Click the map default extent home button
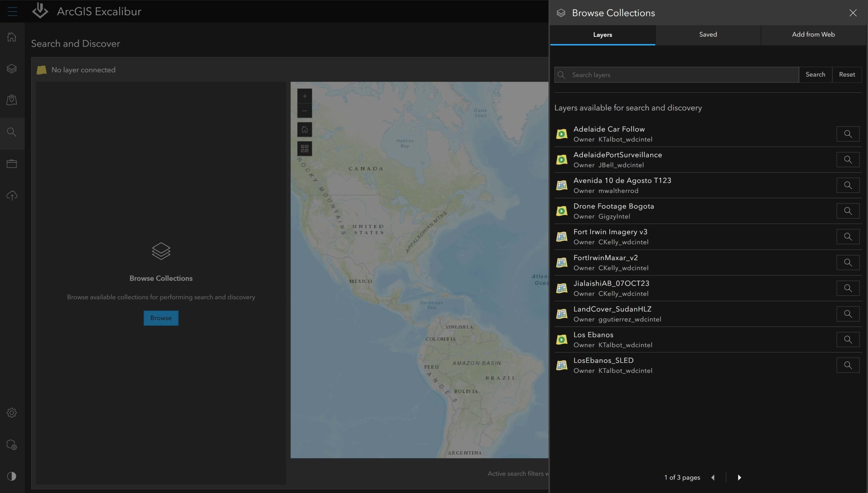 point(304,130)
